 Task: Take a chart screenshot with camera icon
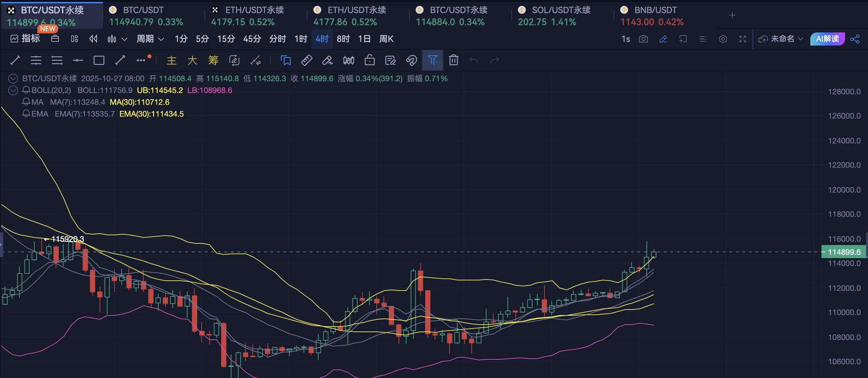643,39
